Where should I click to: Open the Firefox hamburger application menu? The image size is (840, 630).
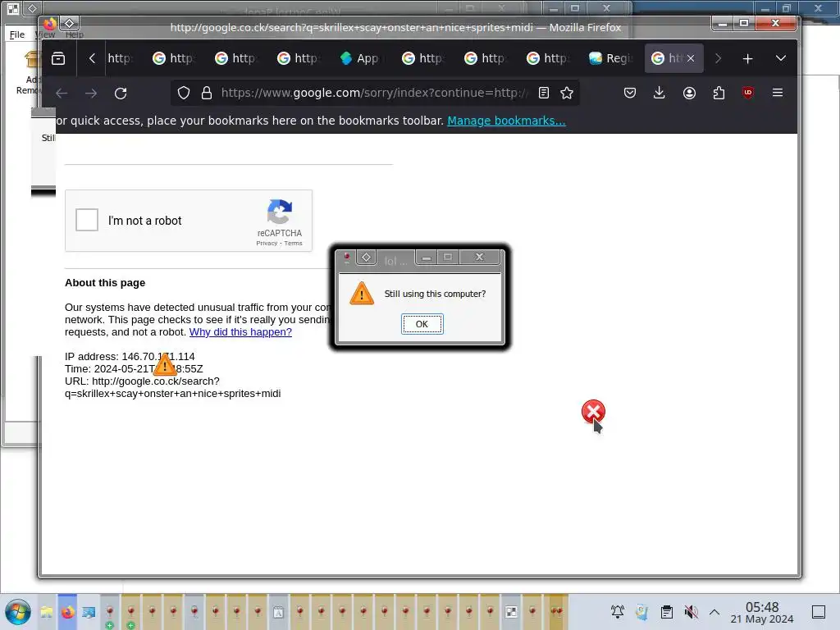(778, 94)
